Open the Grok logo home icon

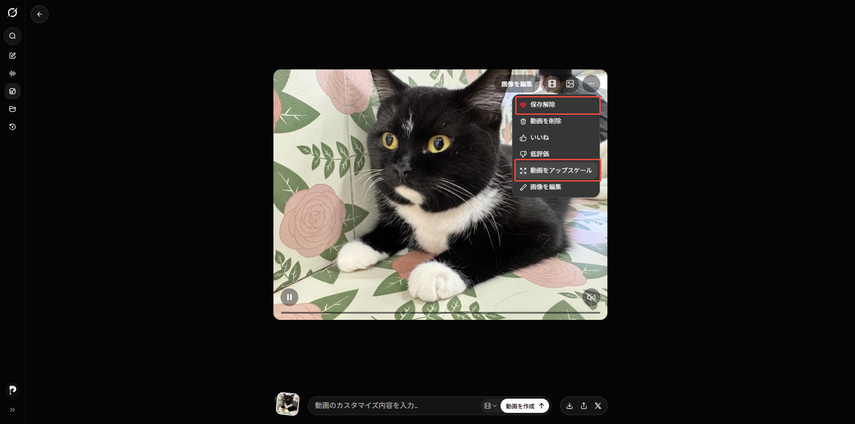[x=12, y=12]
